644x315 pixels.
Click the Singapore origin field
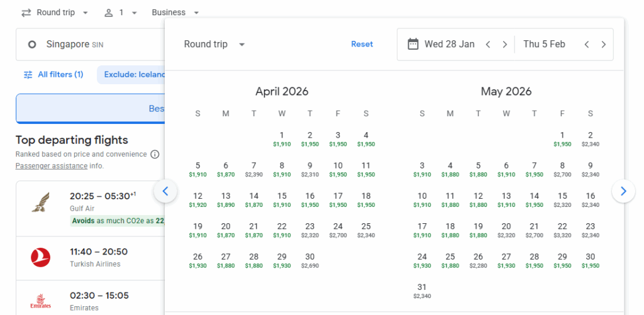tap(88, 45)
